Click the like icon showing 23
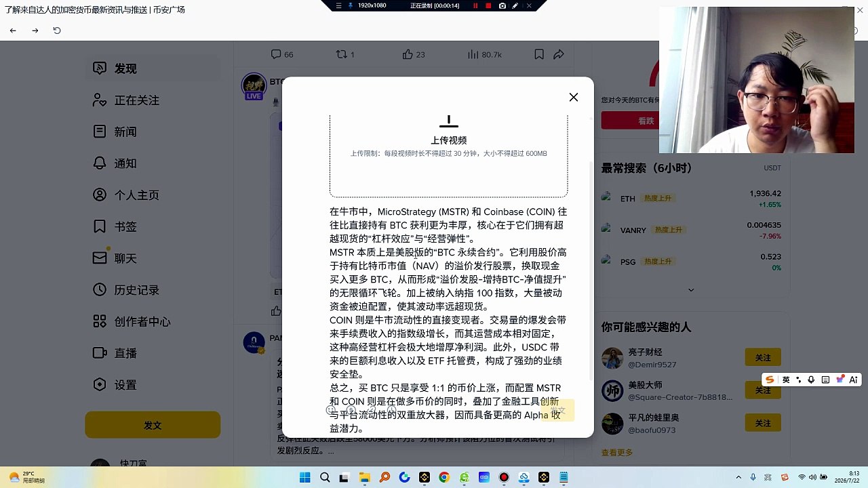Image resolution: width=868 pixels, height=488 pixels. tap(408, 54)
